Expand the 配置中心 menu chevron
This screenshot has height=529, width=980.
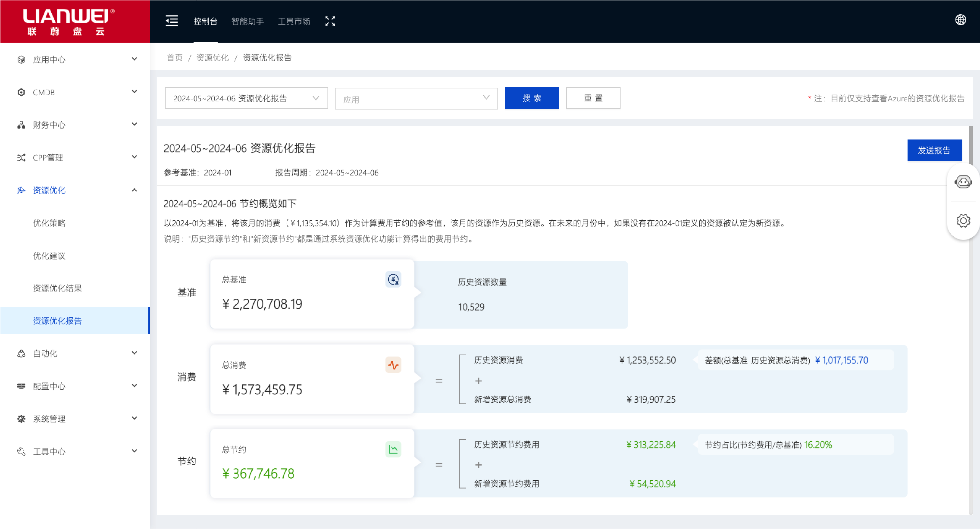point(135,386)
